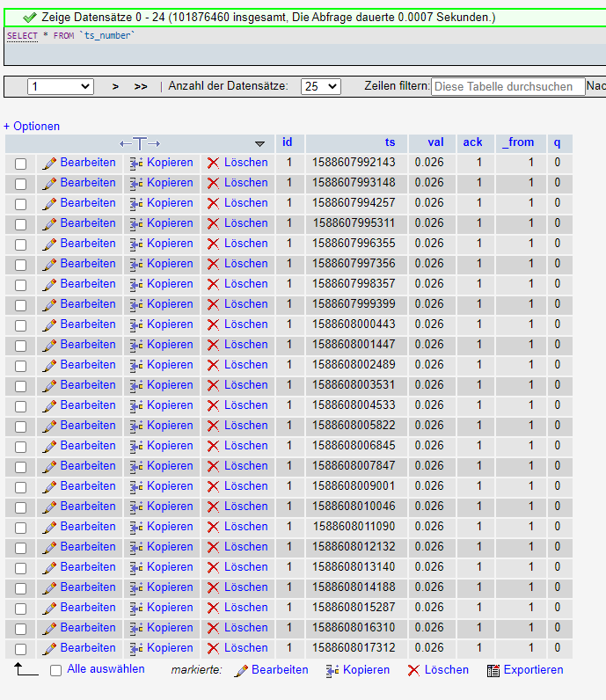The height and width of the screenshot is (700, 606).
Task: Click Löschen link for row 1588608015287
Action: [246, 608]
